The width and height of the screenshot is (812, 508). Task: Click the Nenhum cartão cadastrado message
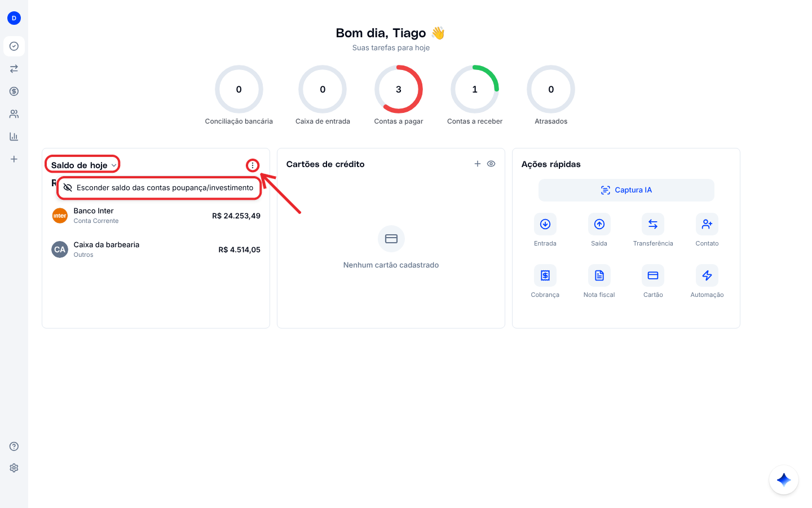click(391, 265)
